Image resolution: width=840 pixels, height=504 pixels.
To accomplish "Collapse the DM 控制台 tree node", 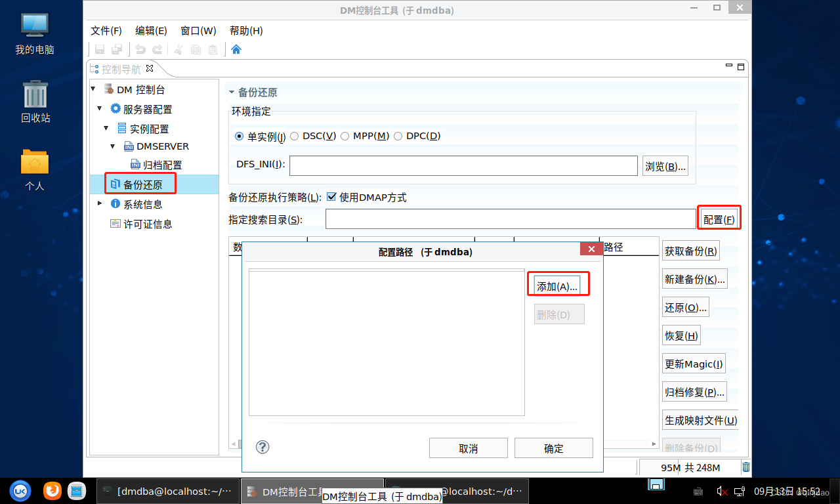I will coord(93,89).
